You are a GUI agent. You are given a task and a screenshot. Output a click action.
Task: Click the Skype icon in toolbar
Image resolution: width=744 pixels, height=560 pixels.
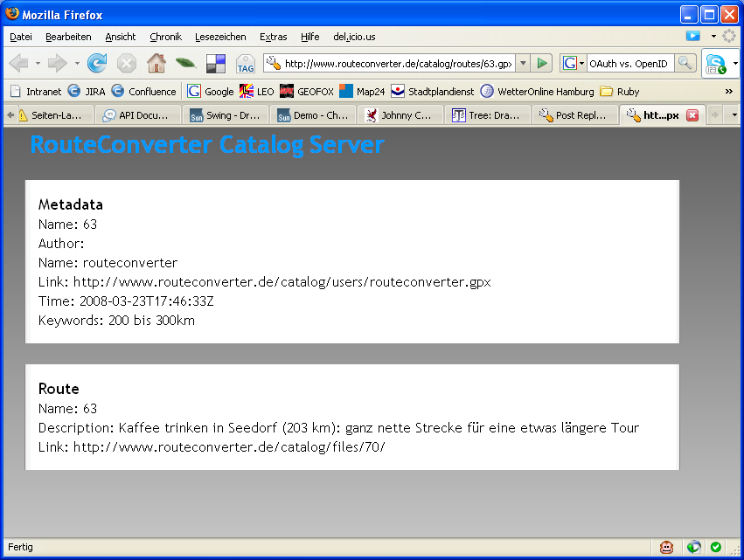click(x=716, y=64)
